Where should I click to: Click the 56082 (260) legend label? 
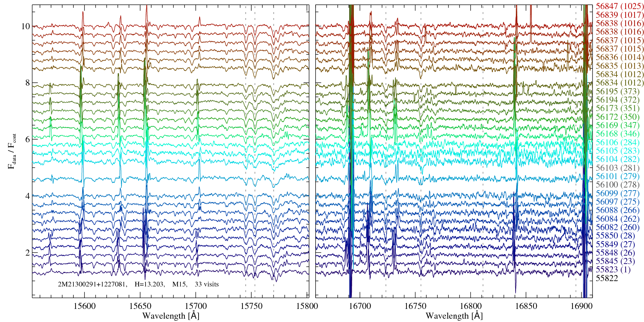617,227
